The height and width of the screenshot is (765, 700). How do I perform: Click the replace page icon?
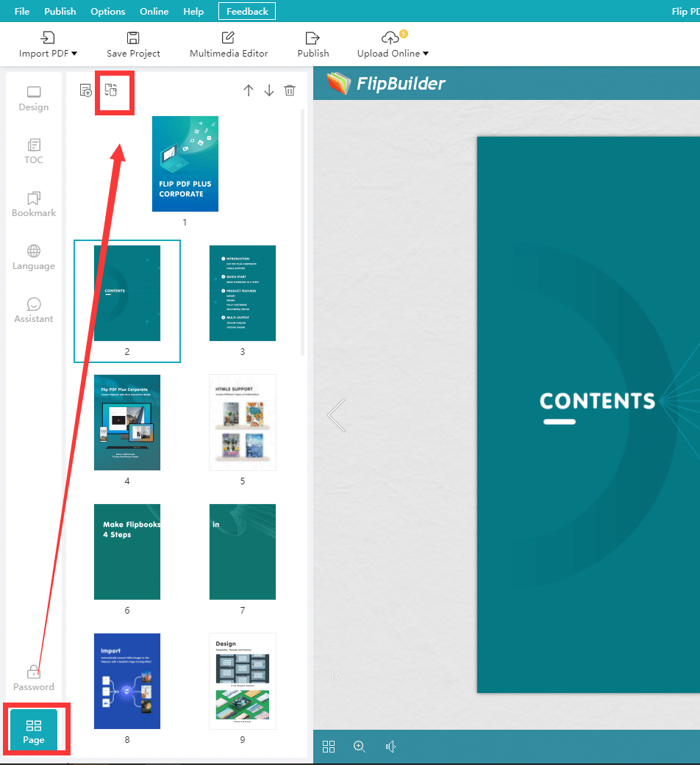click(111, 90)
